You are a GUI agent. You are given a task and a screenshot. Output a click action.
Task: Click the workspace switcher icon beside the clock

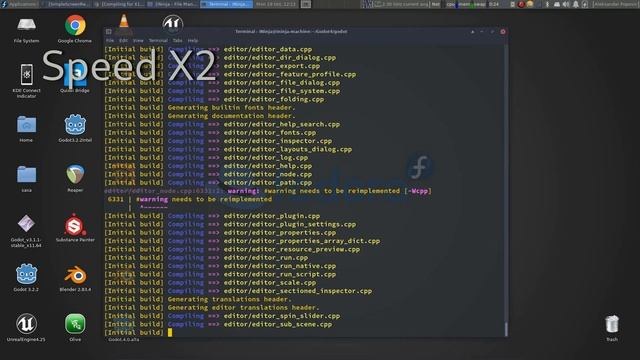tap(306, 4)
